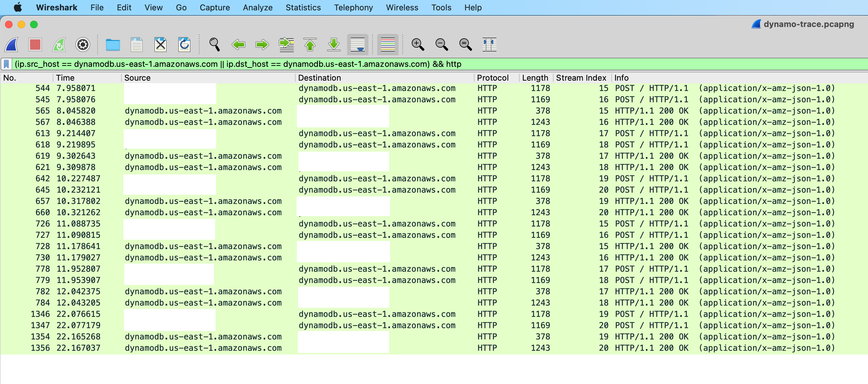The image size is (868, 384).
Task: Jump to the first packet
Action: pyautogui.click(x=310, y=45)
